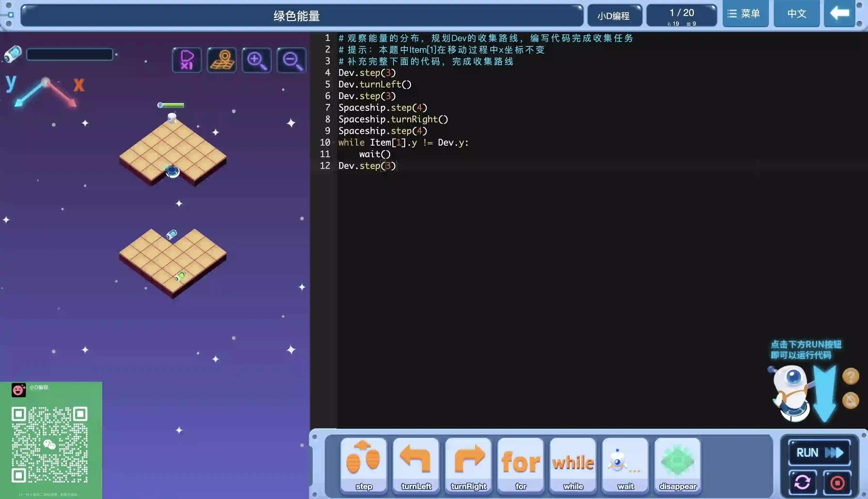
Task: Click the 1 / 20 level indicator
Action: (x=681, y=16)
